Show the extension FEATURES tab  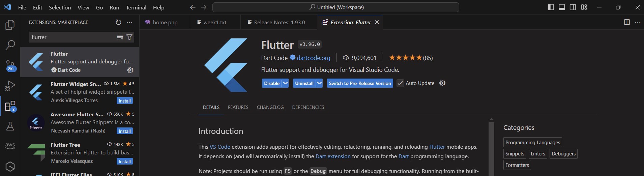[238, 107]
